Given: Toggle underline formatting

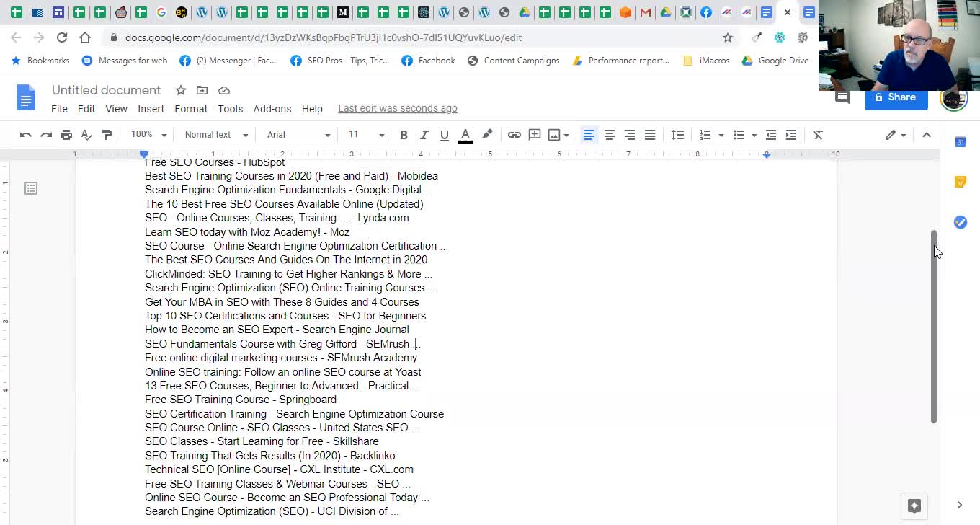Looking at the screenshot, I should [x=444, y=135].
